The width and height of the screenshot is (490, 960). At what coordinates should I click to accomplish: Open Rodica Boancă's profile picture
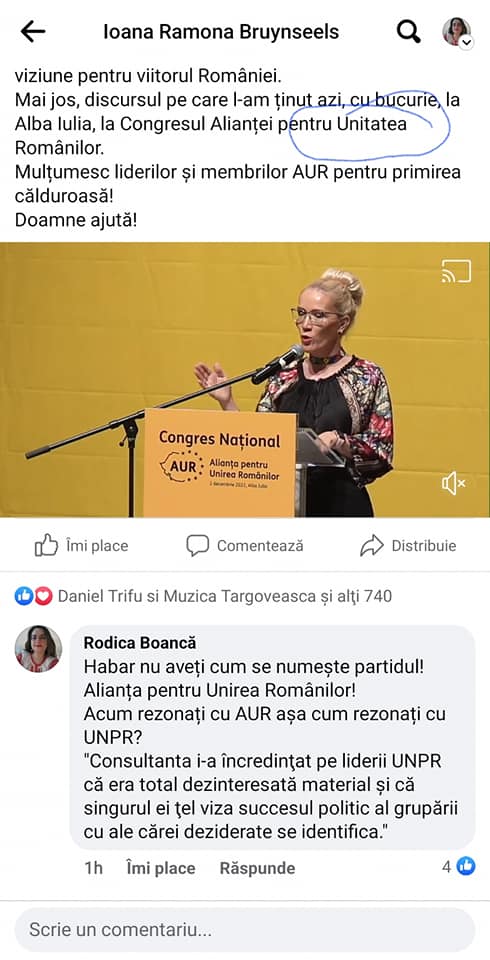(x=38, y=648)
